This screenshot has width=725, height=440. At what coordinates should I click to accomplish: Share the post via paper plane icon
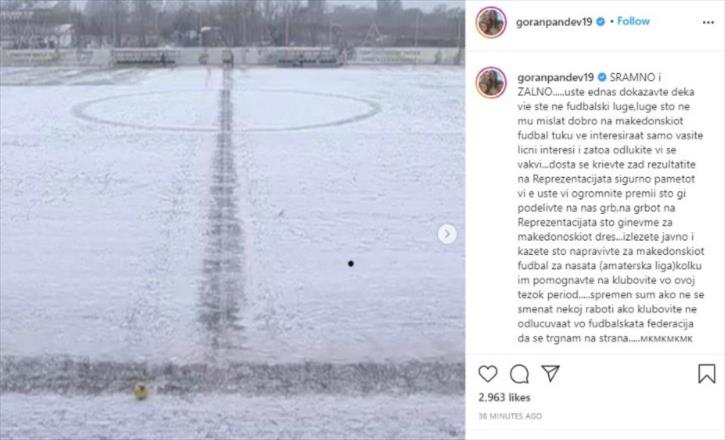[550, 373]
